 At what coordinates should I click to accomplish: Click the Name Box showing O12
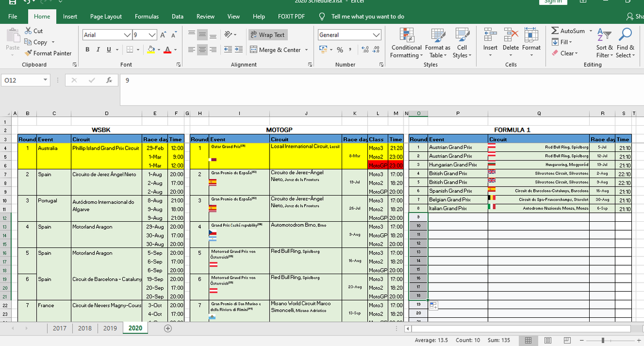(x=25, y=80)
